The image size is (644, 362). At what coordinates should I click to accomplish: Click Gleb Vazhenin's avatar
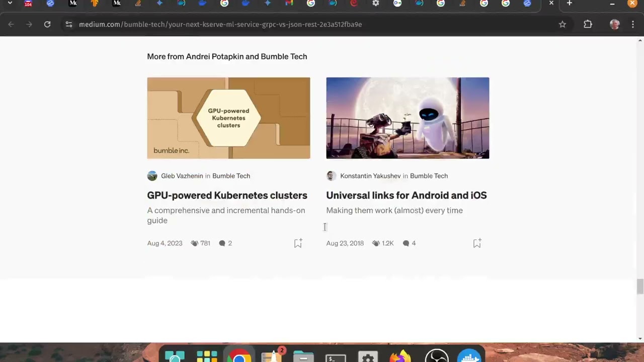(x=152, y=176)
